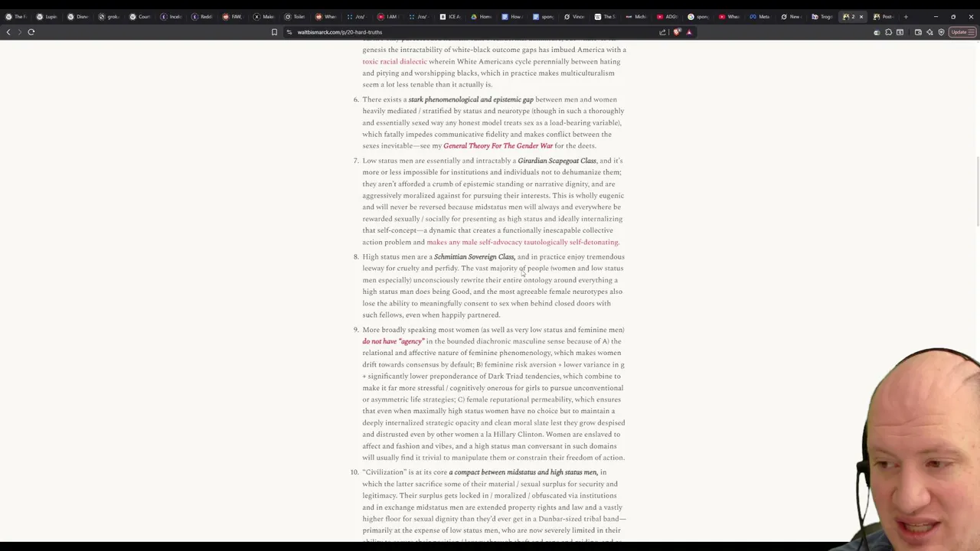
Task: Switch to the 'Disne' tab
Action: click(78, 17)
